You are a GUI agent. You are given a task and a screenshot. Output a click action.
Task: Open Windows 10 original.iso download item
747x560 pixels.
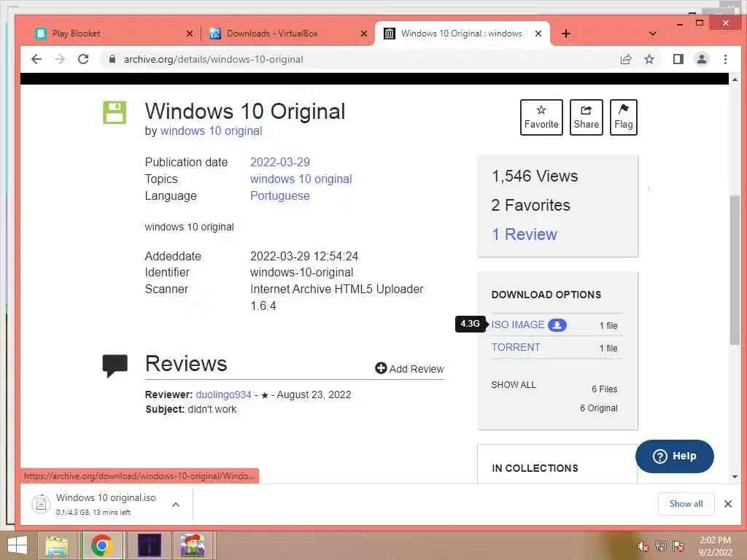[97, 504]
